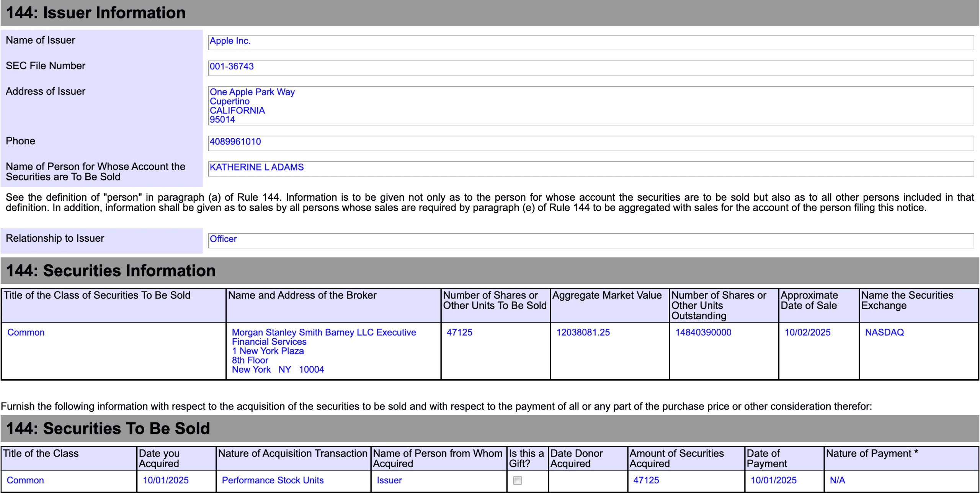Screen dimensions: 980x493
Task: Click the Performance Stock Units cell
Action: [x=273, y=480]
